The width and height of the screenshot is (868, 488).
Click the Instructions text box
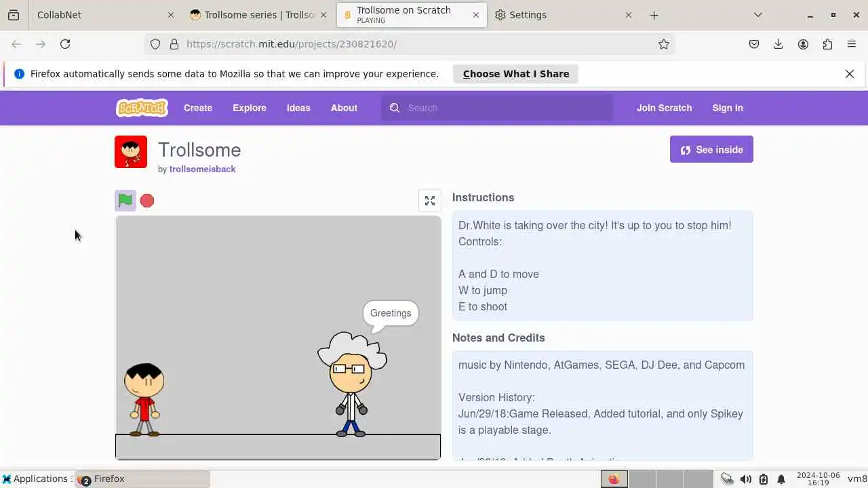(x=603, y=266)
